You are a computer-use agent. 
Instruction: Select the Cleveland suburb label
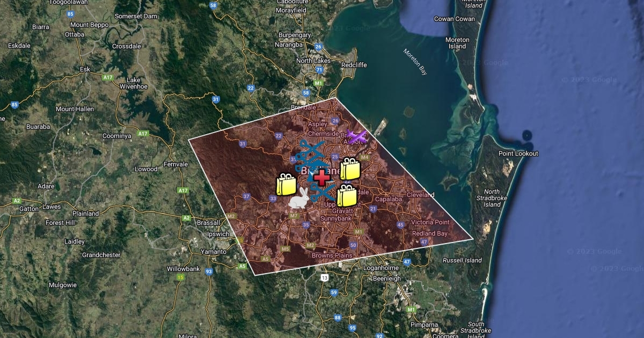(x=420, y=195)
